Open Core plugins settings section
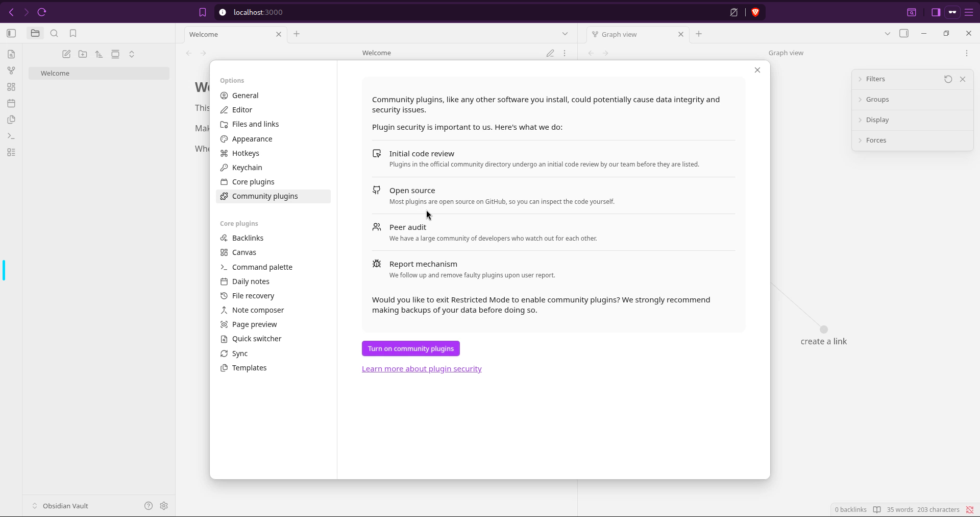 click(x=273, y=182)
